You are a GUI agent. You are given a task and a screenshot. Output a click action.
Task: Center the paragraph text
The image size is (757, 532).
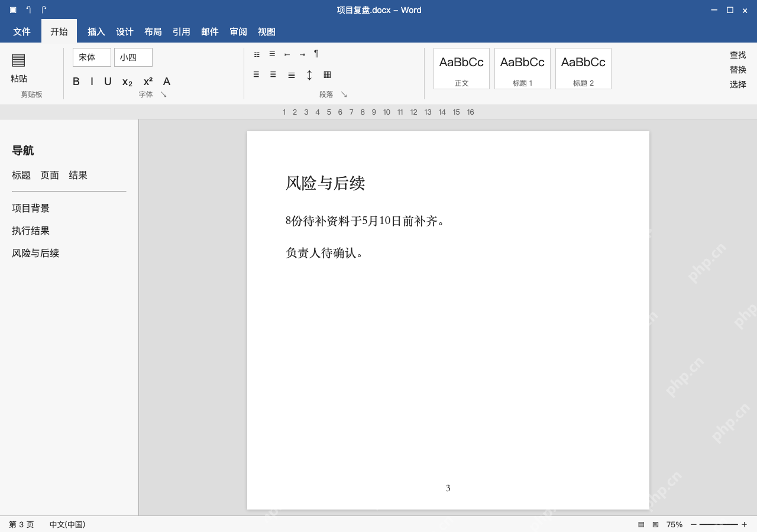coord(273,74)
